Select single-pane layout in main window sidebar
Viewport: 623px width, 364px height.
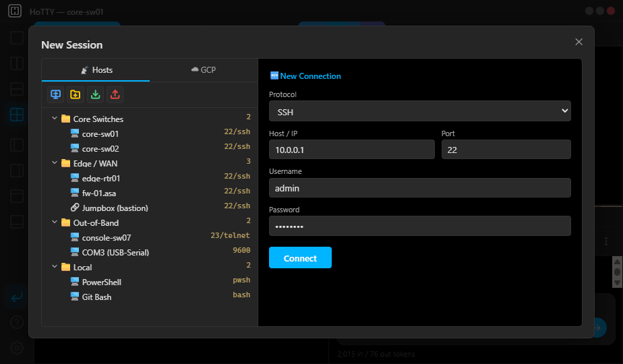(x=17, y=38)
